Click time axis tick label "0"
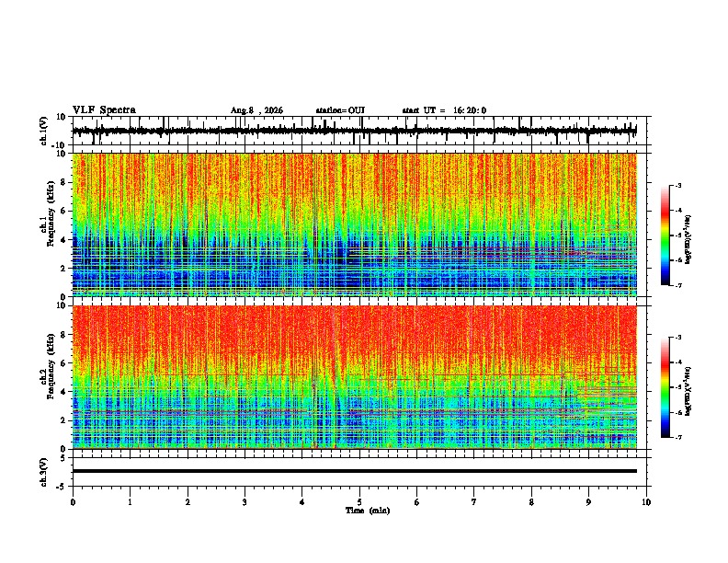728x563 pixels. coord(73,502)
